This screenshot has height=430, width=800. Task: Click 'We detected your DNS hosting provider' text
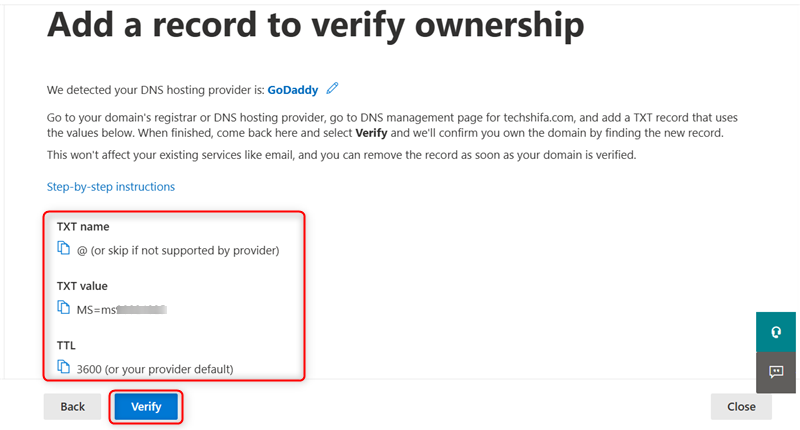click(155, 89)
